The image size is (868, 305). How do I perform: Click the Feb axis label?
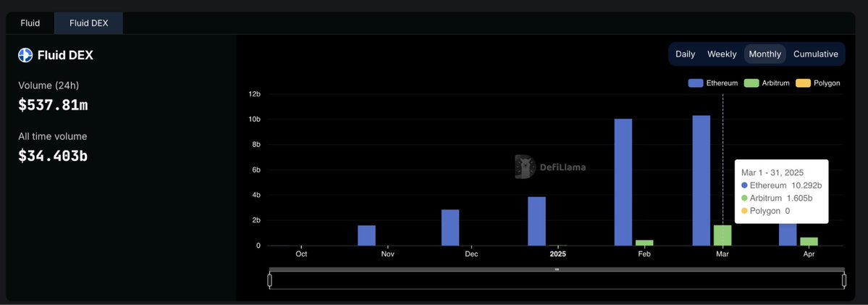[644, 254]
